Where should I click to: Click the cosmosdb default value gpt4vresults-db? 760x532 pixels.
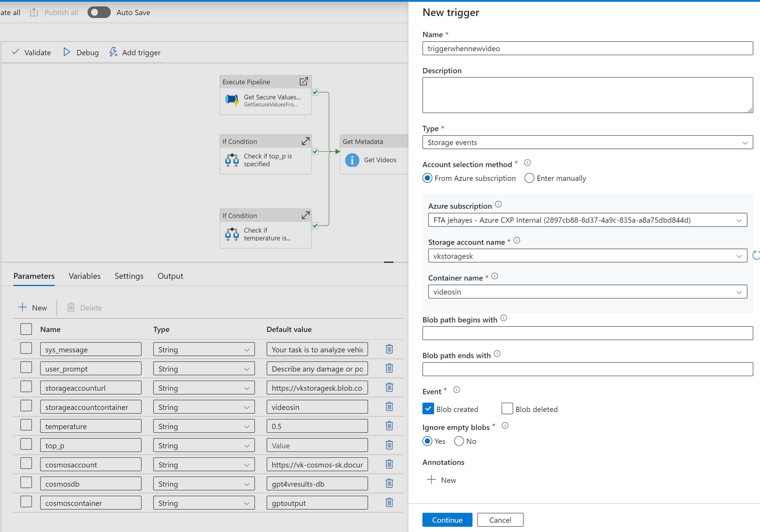pos(317,484)
